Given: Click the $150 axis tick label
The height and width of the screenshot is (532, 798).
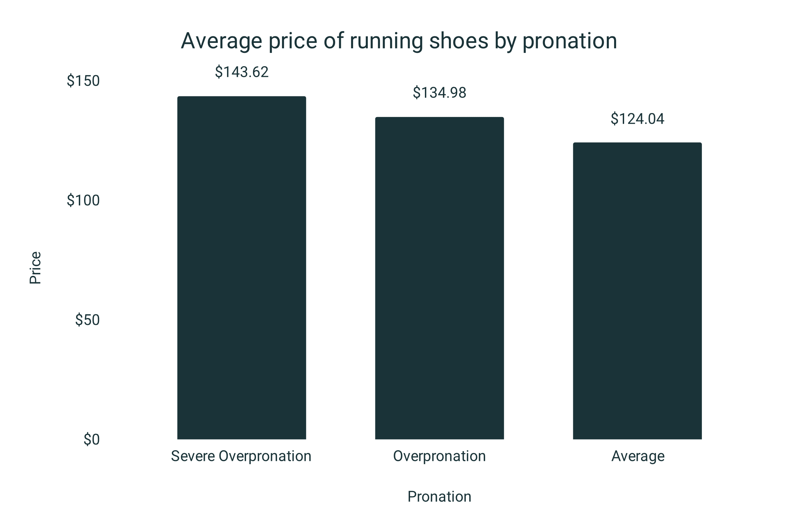Looking at the screenshot, I should click(x=83, y=81).
